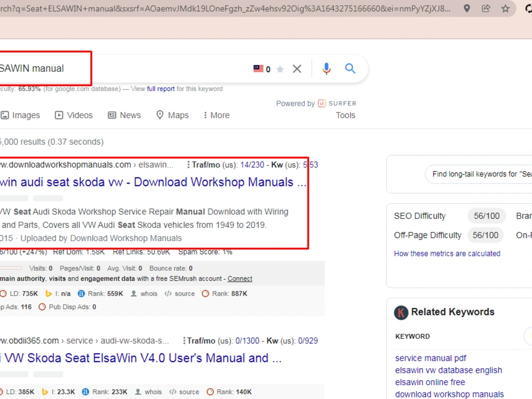Viewport: 532px width, 399px height.
Task: Click the share page icon in address bar
Action: point(486,8)
